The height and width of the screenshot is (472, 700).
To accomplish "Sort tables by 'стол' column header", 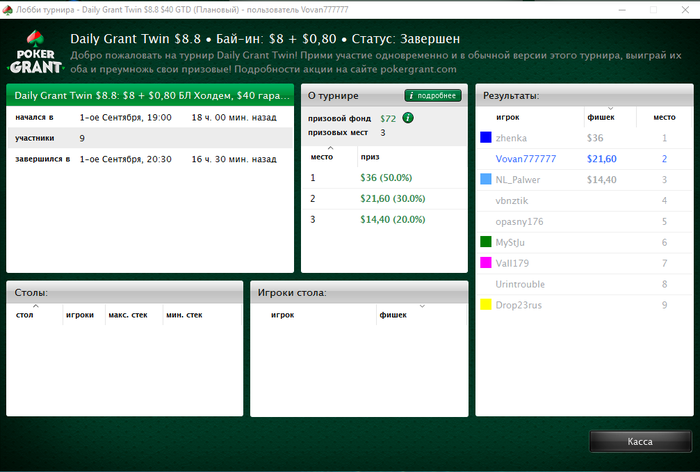I will [x=25, y=315].
